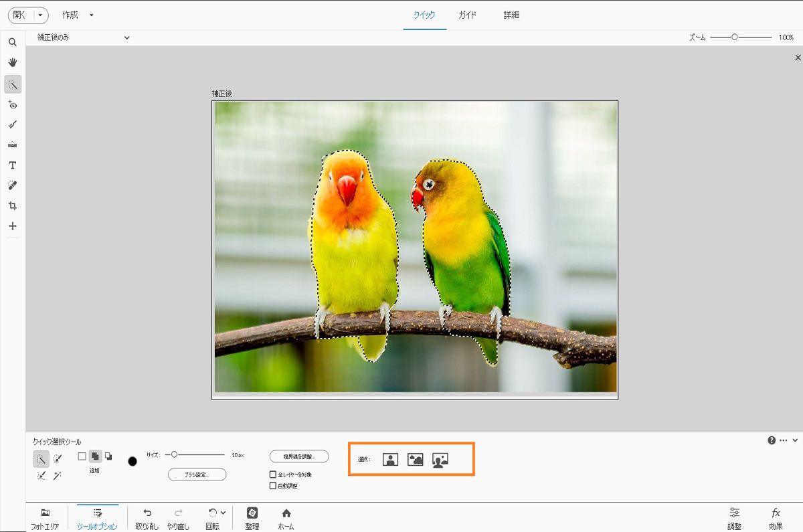The image size is (803, 532).
Task: Switch to the 詳細 tab
Action: pos(511,15)
